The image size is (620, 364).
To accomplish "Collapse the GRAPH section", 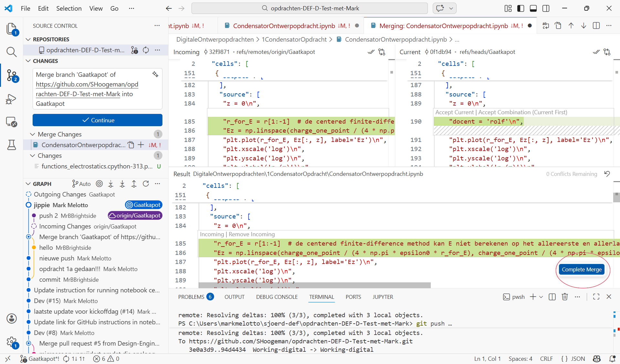I will pyautogui.click(x=28, y=184).
